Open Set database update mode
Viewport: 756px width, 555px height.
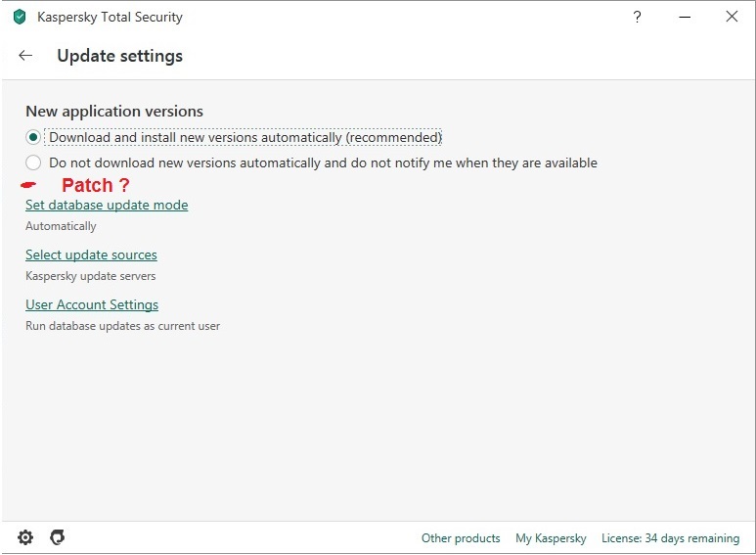coord(107,206)
